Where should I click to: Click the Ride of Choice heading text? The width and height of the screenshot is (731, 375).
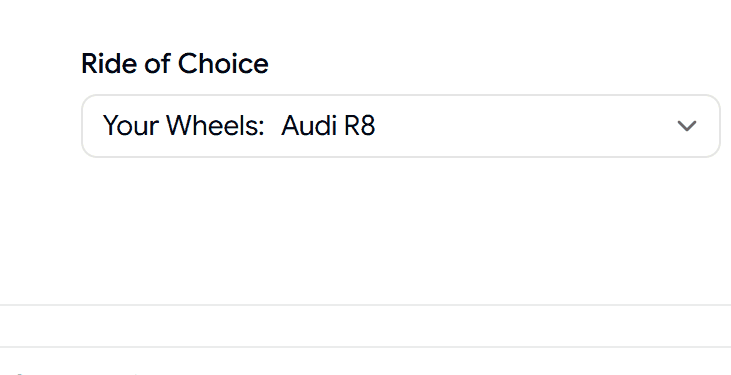tap(175, 63)
